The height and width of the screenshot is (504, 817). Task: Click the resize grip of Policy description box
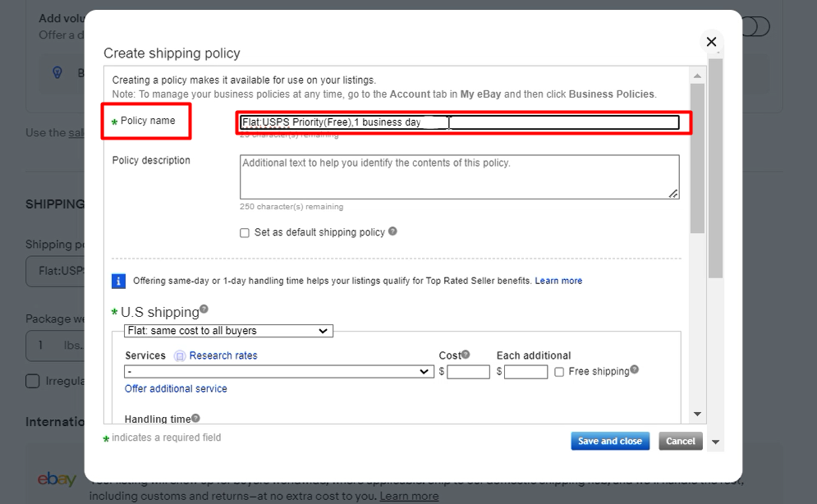click(x=673, y=194)
